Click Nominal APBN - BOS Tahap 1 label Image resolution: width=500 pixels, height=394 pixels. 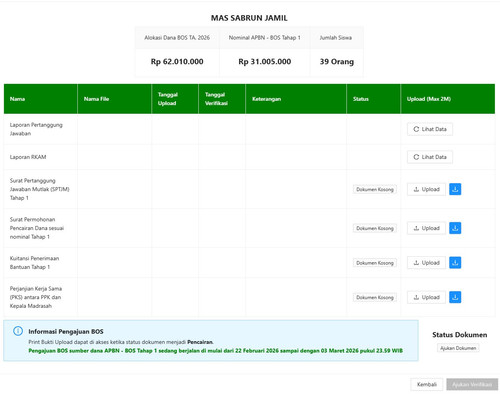click(x=265, y=38)
